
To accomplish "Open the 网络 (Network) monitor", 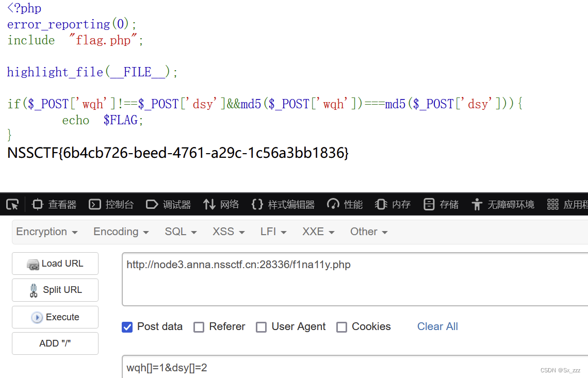I will tap(221, 204).
